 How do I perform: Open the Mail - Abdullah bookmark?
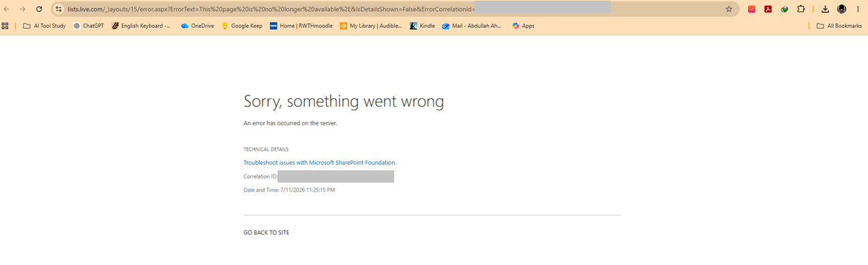coord(472,26)
